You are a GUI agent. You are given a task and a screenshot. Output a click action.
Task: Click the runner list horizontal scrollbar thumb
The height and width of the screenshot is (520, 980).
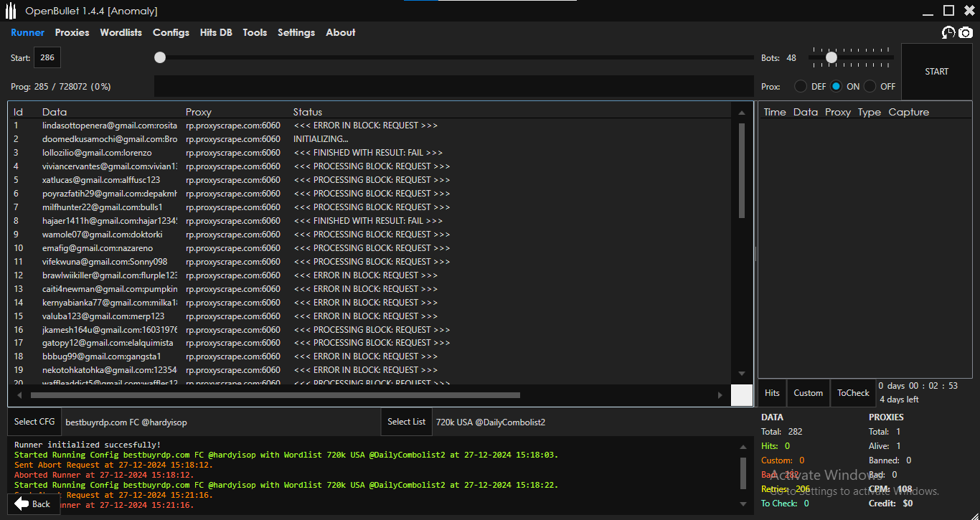[x=275, y=395]
